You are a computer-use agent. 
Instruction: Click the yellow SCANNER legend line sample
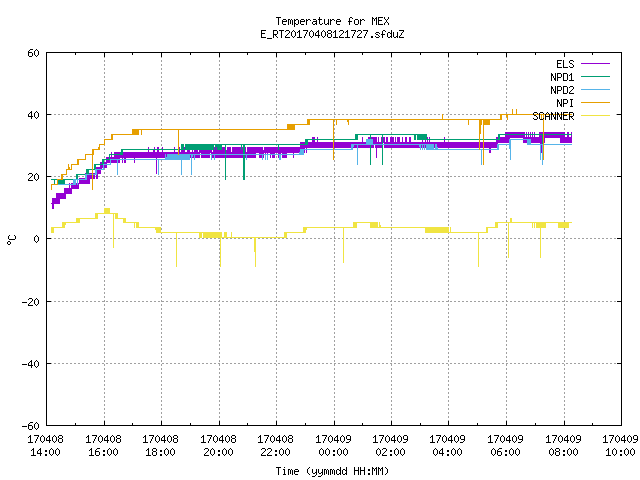pos(596,116)
